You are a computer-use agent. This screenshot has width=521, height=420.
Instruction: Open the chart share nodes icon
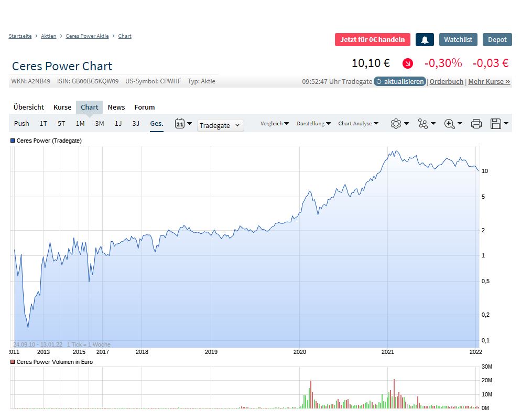[x=422, y=124]
